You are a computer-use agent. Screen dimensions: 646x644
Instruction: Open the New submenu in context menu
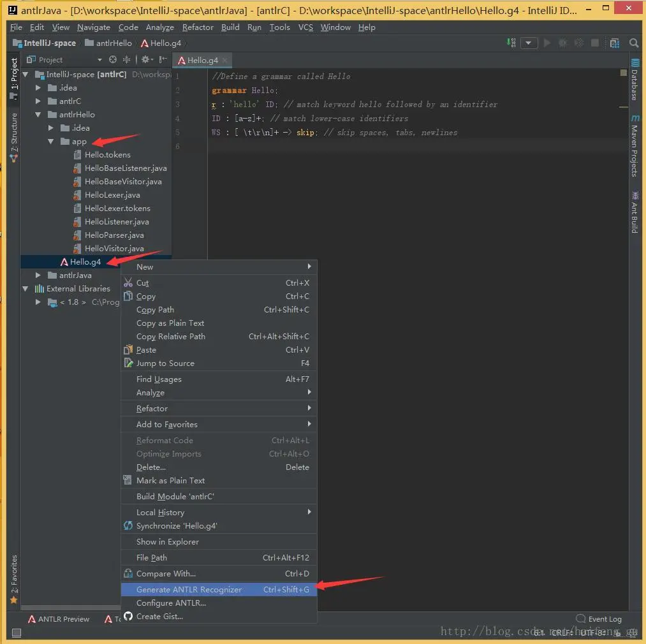[x=219, y=267]
